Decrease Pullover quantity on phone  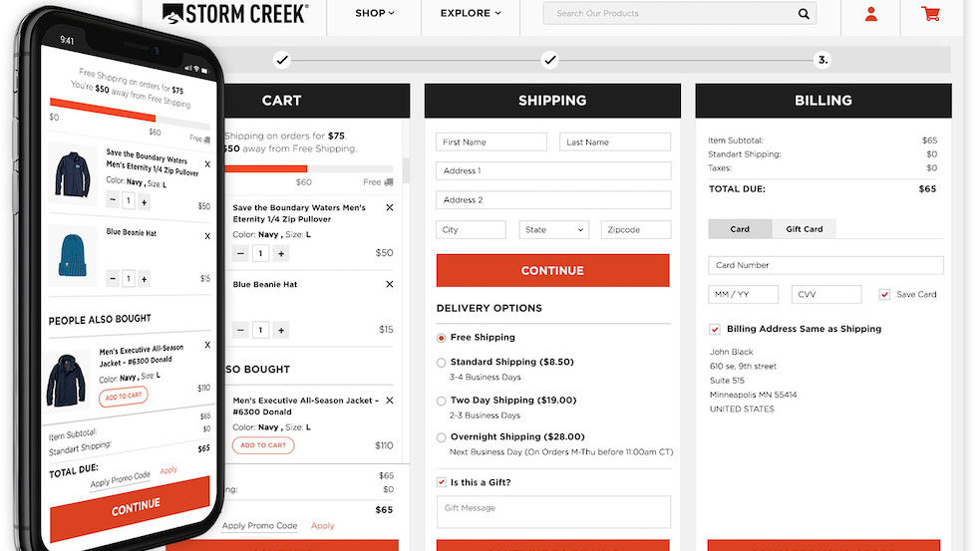(113, 200)
